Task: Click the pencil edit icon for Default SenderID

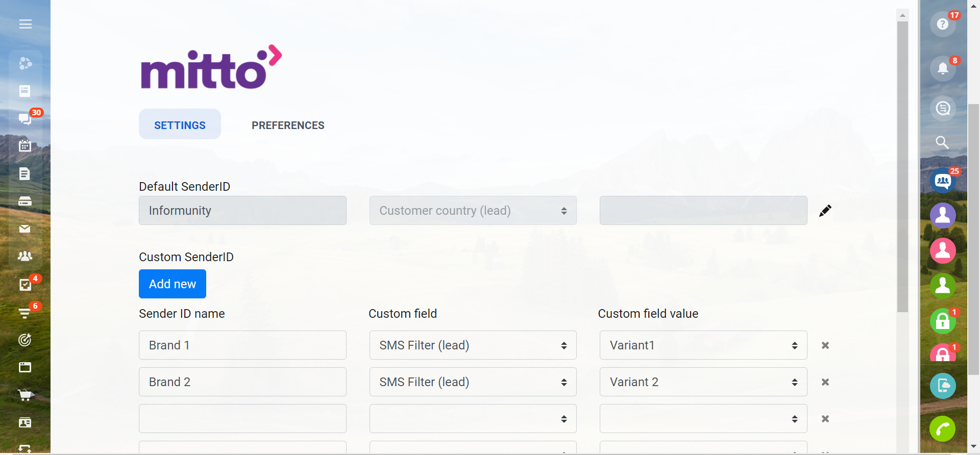Action: tap(825, 211)
